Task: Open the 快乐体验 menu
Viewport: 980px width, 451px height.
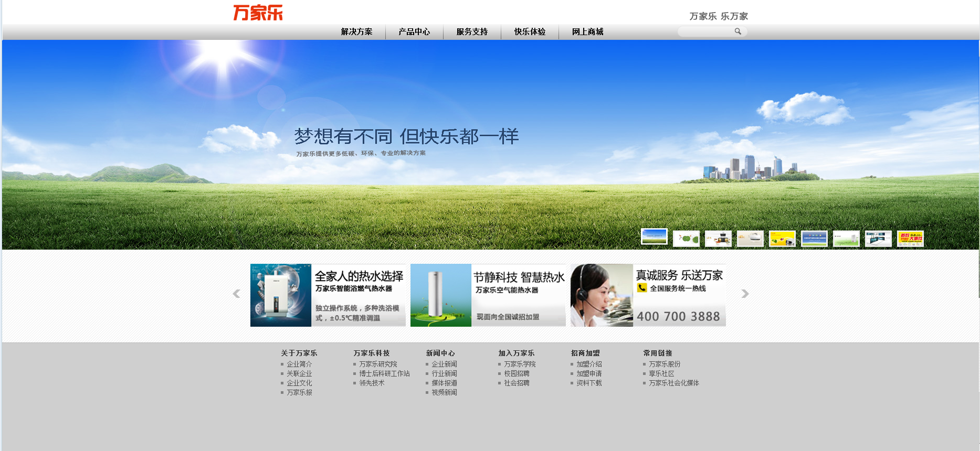Action: click(x=530, y=32)
